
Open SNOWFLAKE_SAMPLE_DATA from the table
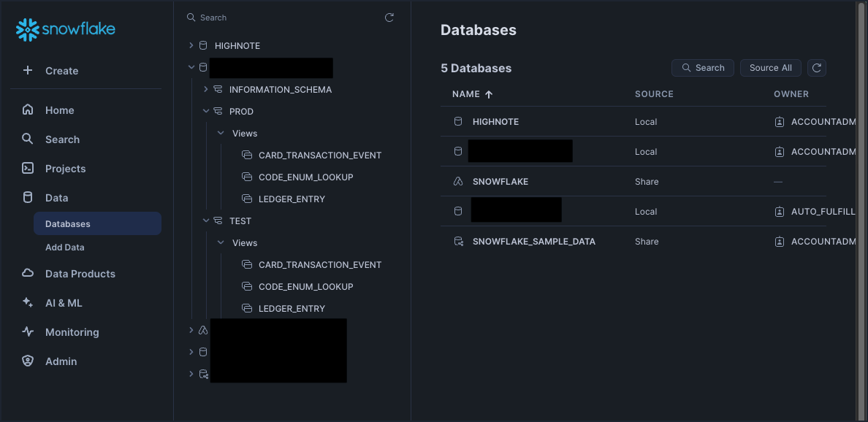[533, 241]
